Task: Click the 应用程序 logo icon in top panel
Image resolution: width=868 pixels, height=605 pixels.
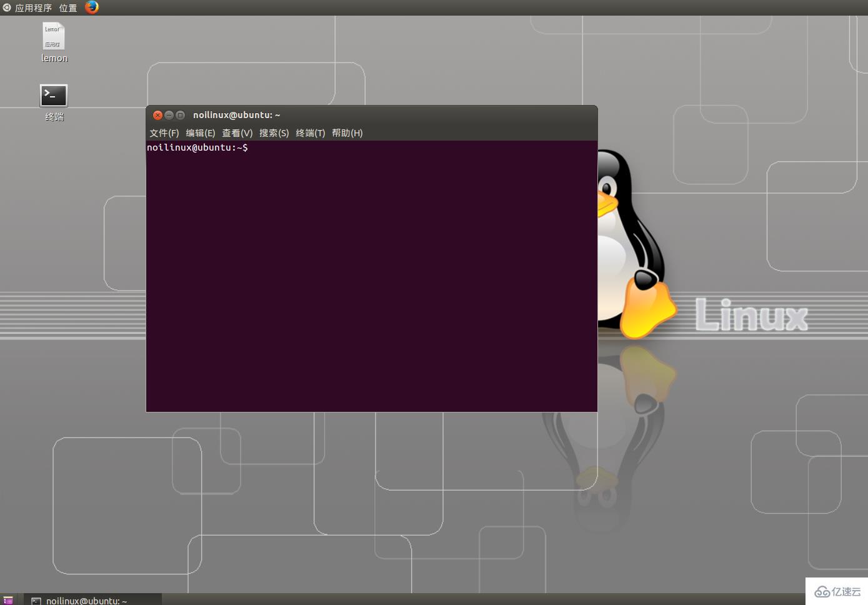Action: click(x=7, y=7)
